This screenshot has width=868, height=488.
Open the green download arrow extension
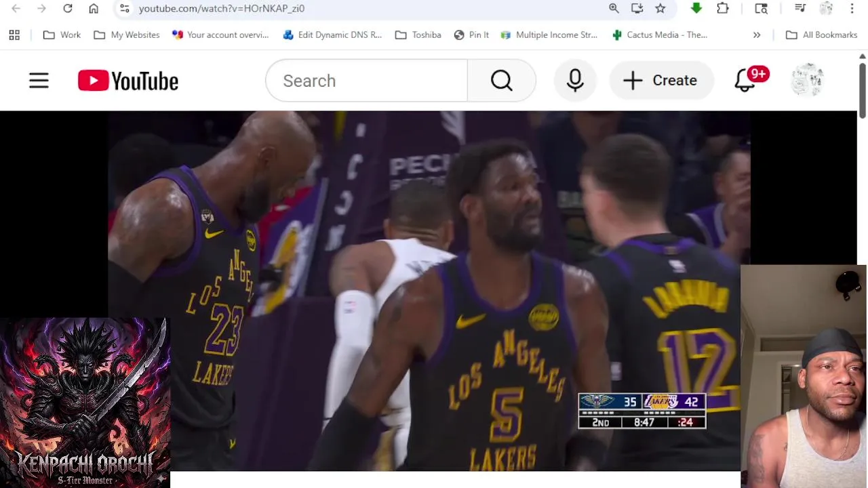696,9
